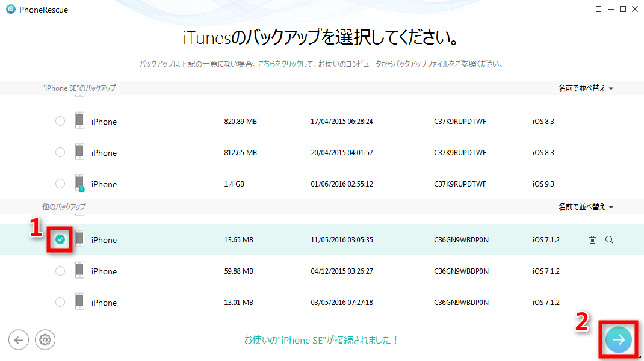
Task: Click the date 01/06/2016 02:55:12
Action: pos(342,184)
